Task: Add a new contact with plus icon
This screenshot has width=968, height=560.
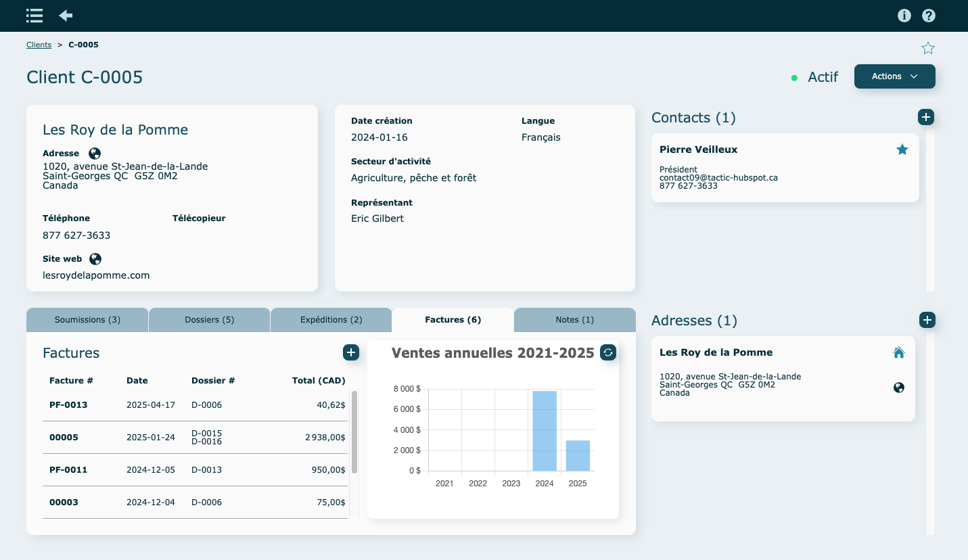Action: point(926,117)
